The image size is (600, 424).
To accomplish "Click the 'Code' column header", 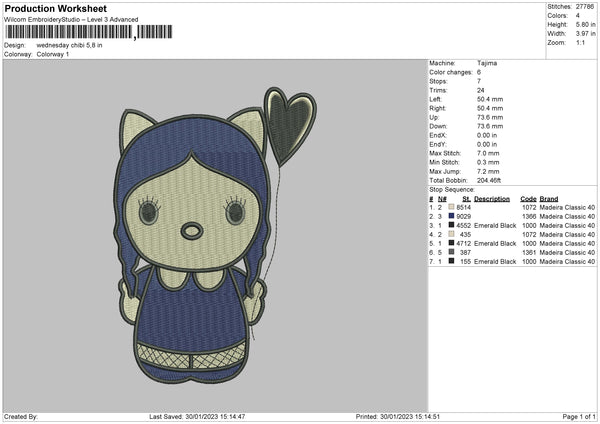I will click(528, 199).
